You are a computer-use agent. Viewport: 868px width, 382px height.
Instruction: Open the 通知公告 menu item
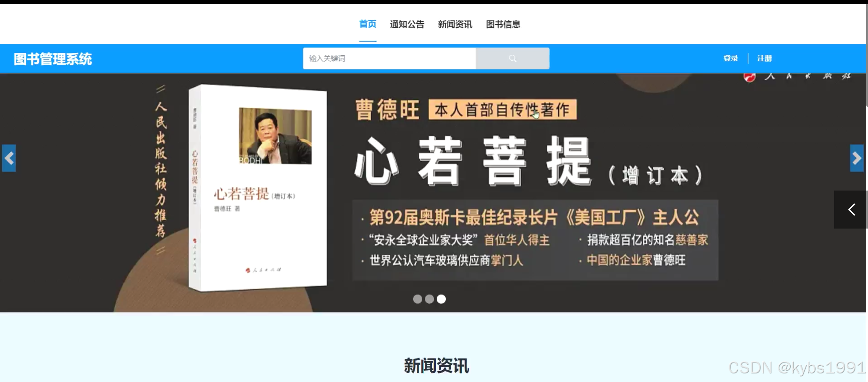pos(407,24)
